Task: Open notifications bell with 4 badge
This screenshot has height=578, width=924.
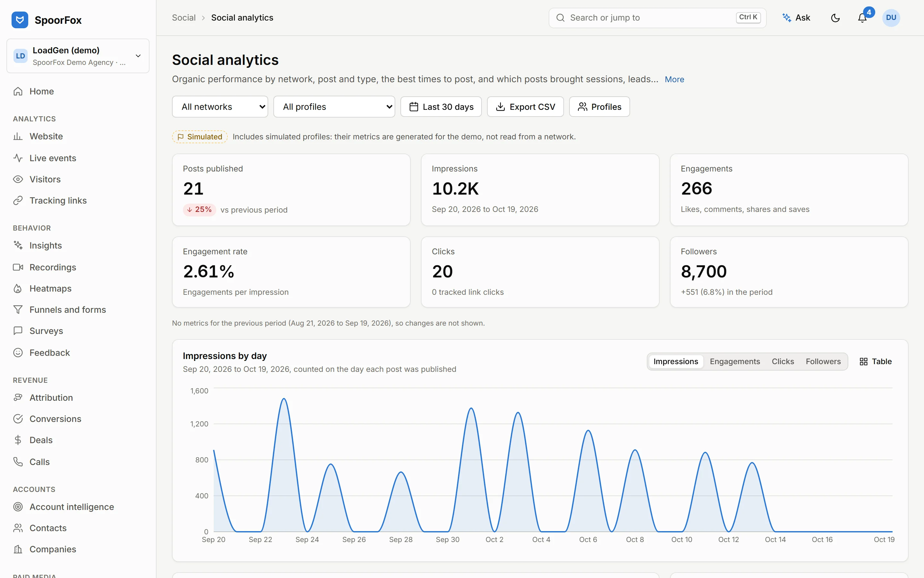Action: pyautogui.click(x=862, y=18)
